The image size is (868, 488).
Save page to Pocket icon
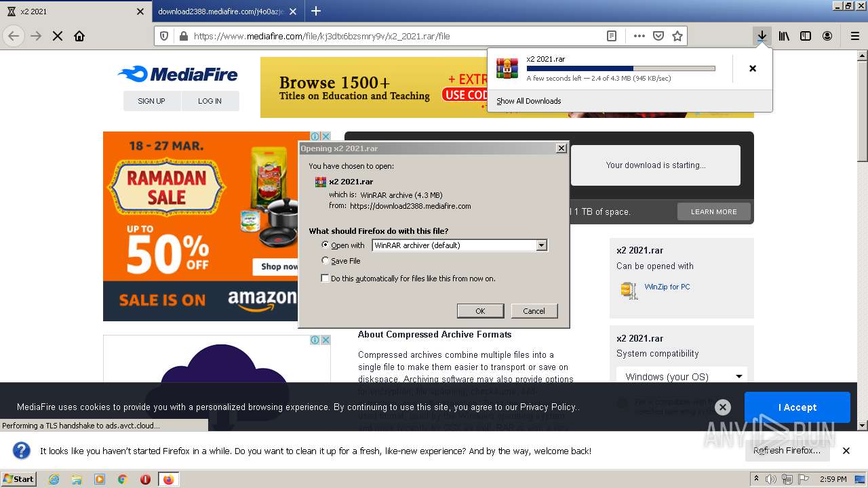click(x=658, y=36)
